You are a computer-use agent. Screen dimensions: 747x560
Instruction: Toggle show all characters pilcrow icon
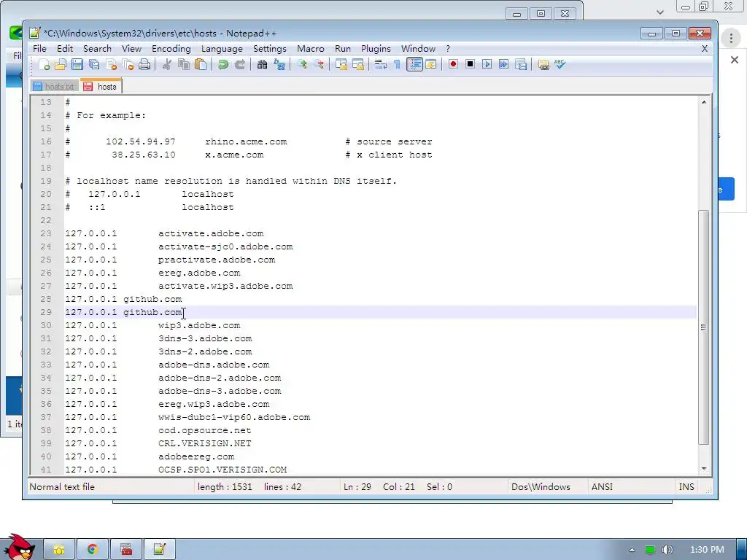[x=397, y=64]
